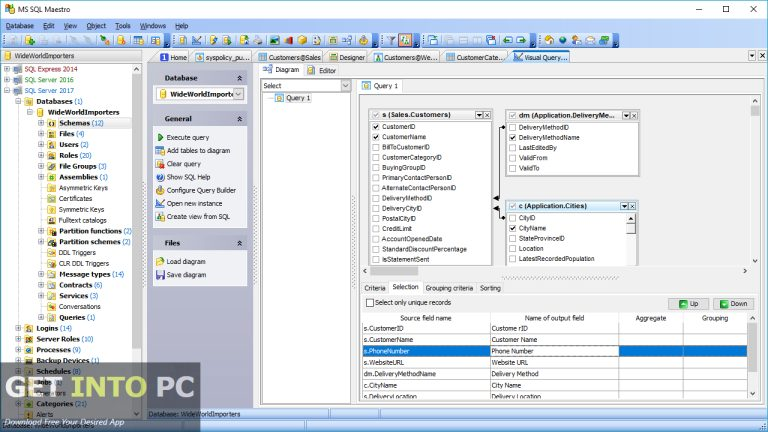768x432 pixels.
Task: Enable Select only unique records
Action: click(x=371, y=302)
